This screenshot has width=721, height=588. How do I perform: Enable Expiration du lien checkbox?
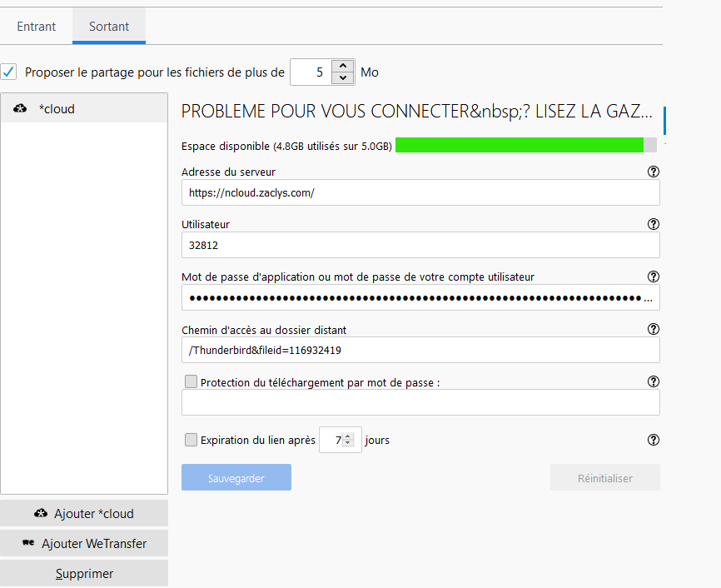tap(191, 440)
